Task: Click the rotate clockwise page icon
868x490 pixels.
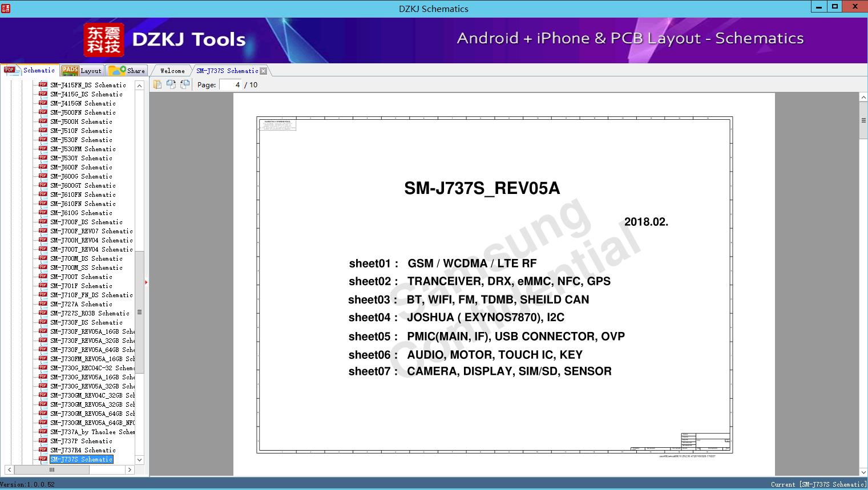Action: coord(171,84)
